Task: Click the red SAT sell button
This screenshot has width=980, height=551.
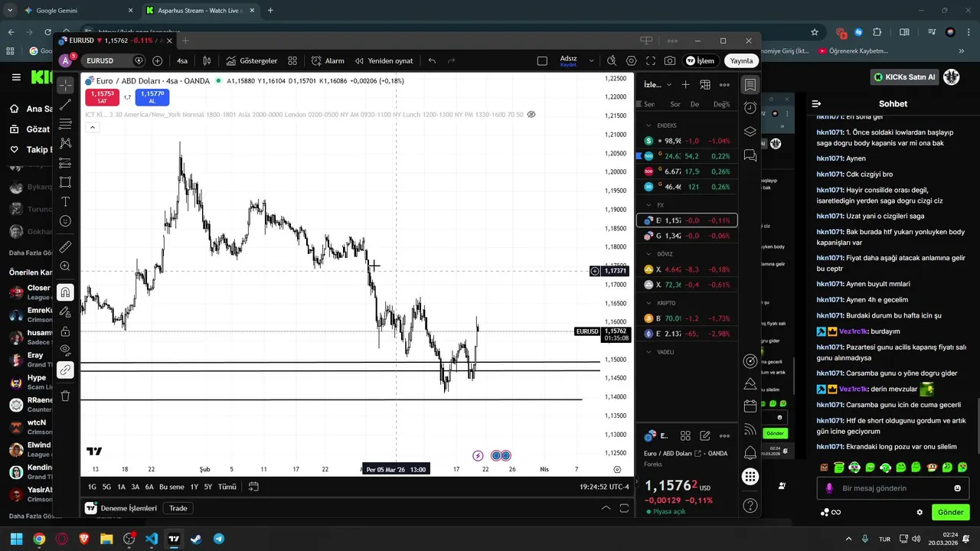Action: pos(103,97)
